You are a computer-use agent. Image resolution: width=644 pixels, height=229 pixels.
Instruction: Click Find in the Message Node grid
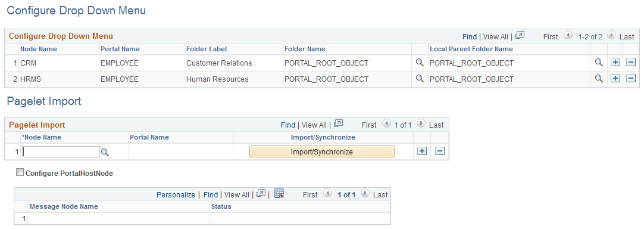211,195
